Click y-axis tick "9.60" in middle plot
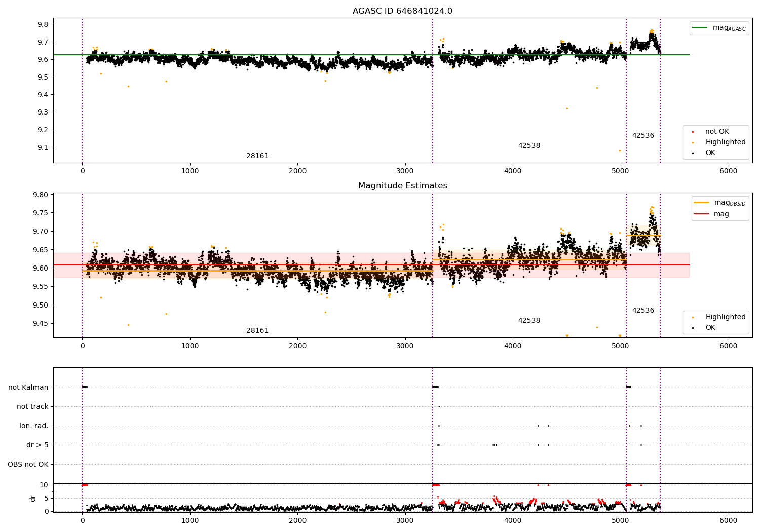 pos(41,269)
